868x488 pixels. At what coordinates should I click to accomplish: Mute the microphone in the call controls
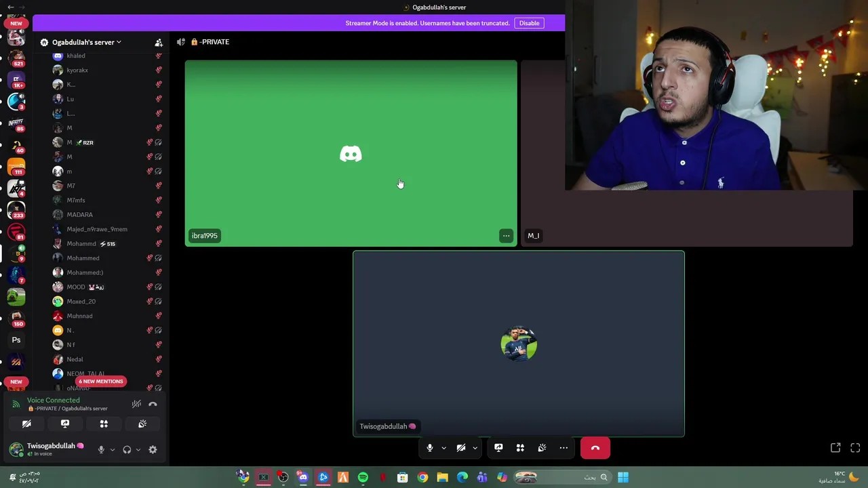tap(429, 448)
